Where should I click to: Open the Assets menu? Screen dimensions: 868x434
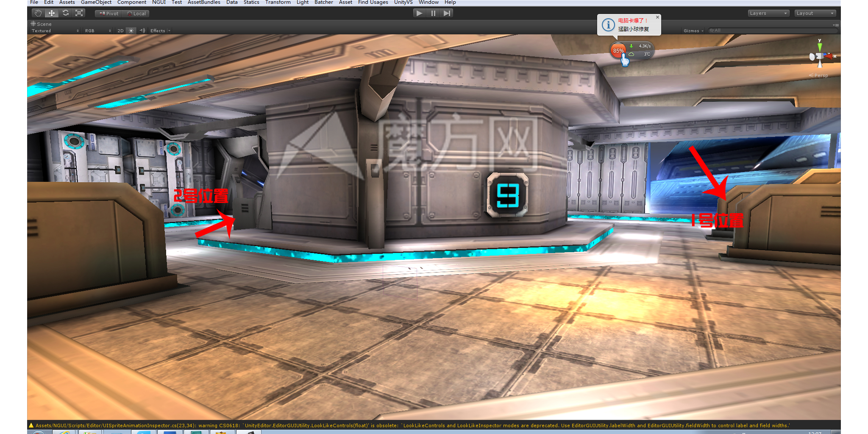tap(67, 2)
